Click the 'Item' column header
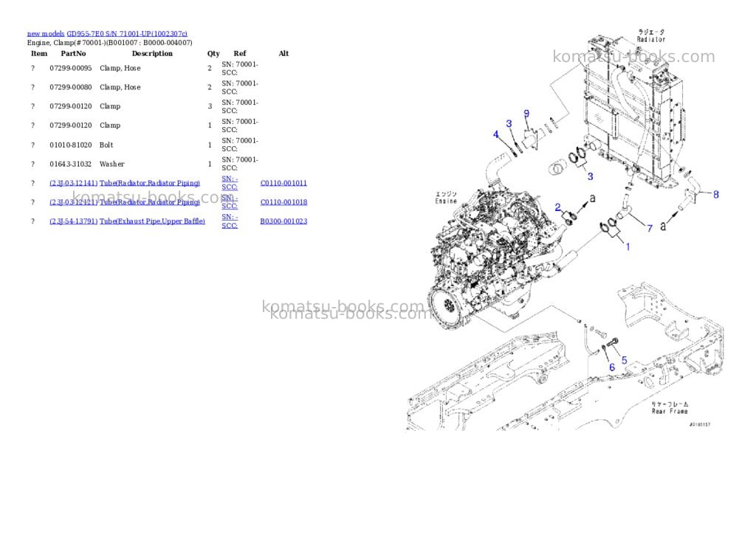 pos(39,53)
